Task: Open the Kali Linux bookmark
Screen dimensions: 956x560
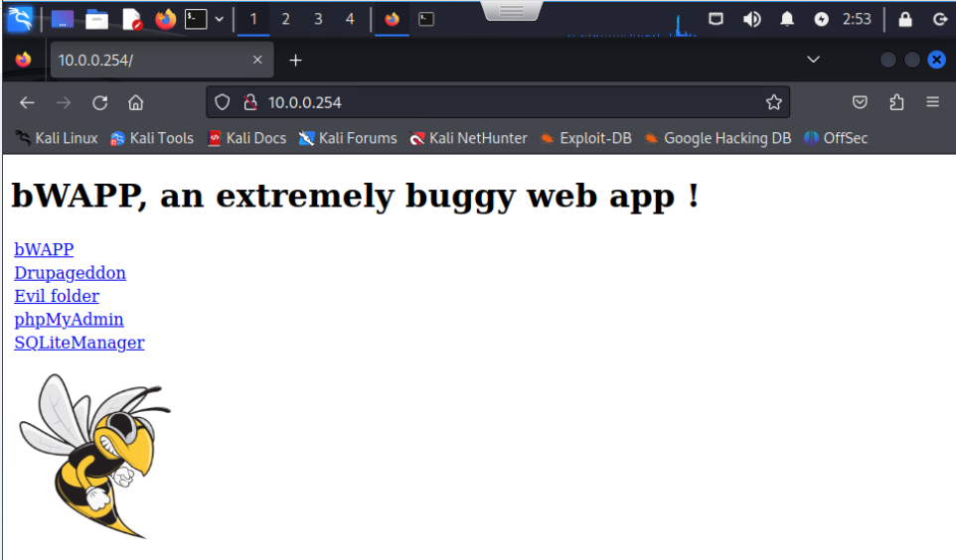Action: [x=56, y=138]
